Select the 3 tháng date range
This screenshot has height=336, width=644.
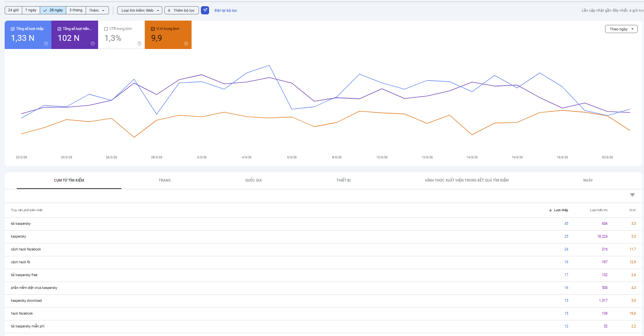(76, 10)
